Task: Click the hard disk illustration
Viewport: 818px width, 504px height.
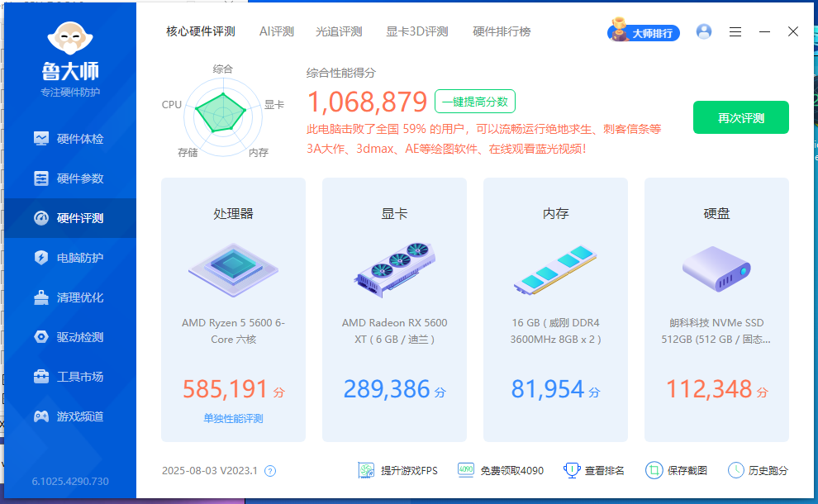Action: click(x=716, y=269)
